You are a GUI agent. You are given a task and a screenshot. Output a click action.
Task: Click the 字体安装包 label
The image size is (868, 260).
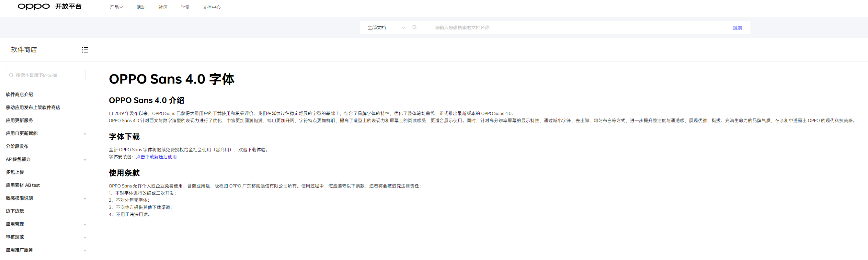coord(121,157)
